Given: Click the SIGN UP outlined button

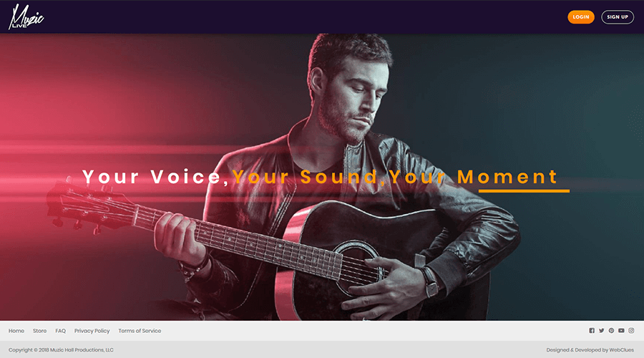Looking at the screenshot, I should (618, 17).
